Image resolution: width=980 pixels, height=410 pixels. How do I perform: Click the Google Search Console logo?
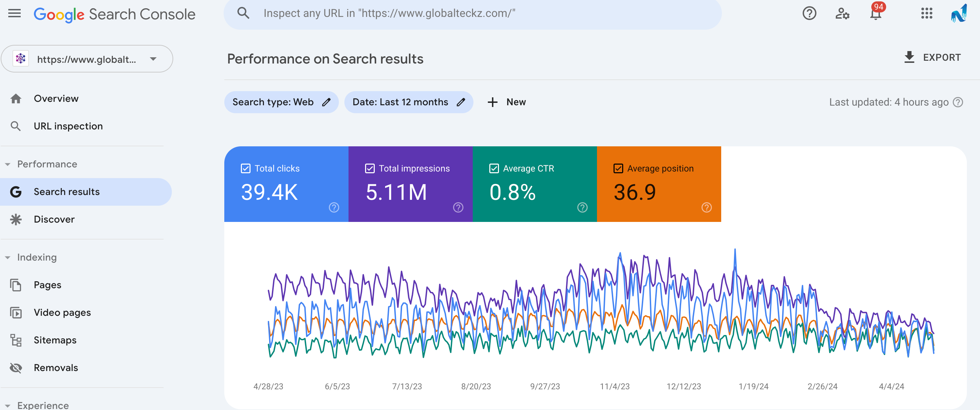(x=115, y=14)
